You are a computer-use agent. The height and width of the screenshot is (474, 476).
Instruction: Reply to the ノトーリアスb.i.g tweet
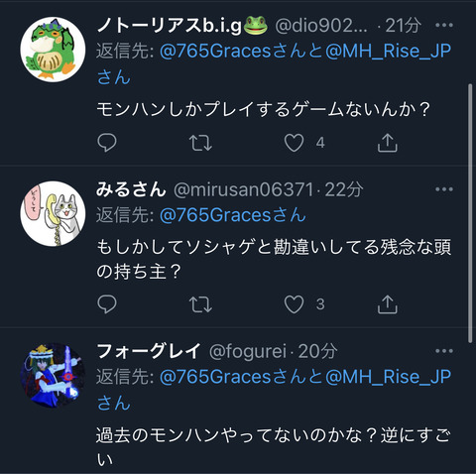[107, 143]
